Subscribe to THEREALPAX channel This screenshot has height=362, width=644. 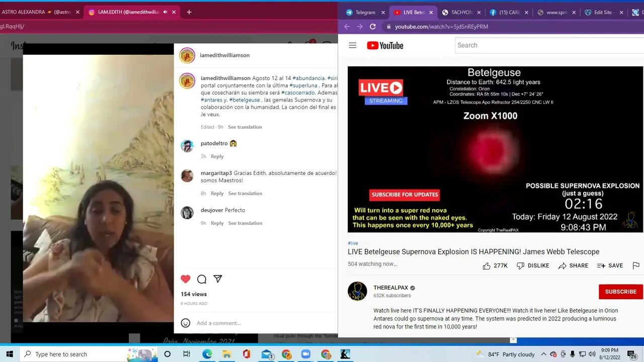coord(620,292)
